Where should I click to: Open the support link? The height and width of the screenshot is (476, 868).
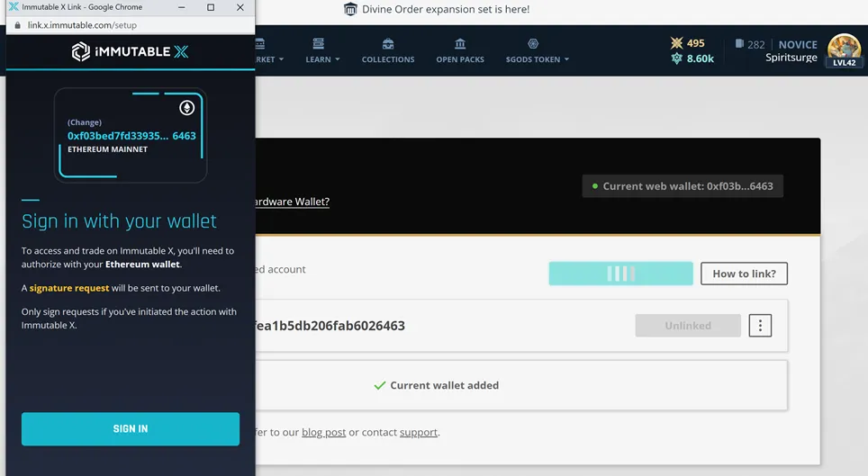point(419,432)
